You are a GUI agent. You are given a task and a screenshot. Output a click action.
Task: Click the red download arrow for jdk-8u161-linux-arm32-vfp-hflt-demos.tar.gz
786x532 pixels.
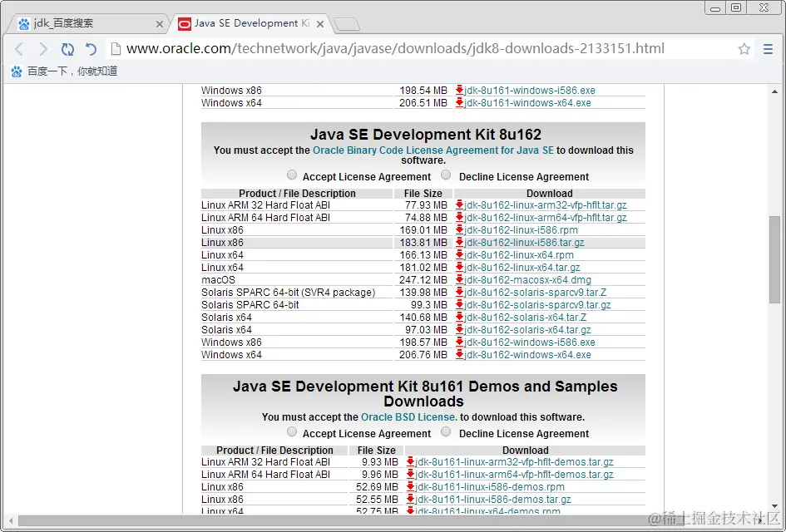click(410, 462)
